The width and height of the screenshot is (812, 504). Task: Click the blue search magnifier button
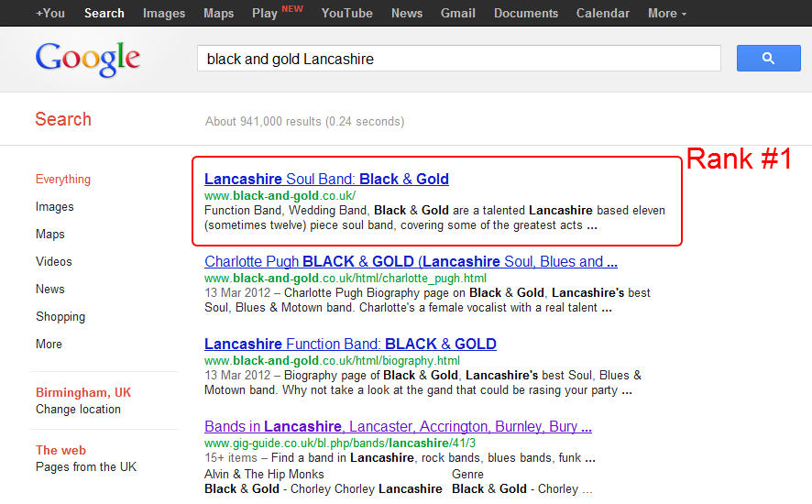(x=769, y=58)
